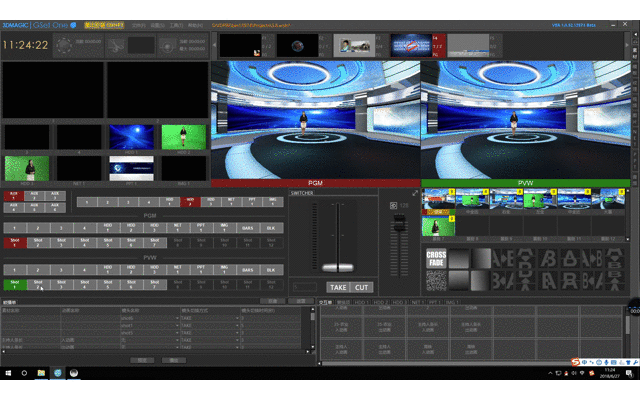This screenshot has width=640, height=400.
Task: Select the green-screen shot 7 thumbnail
Action: click(x=438, y=226)
